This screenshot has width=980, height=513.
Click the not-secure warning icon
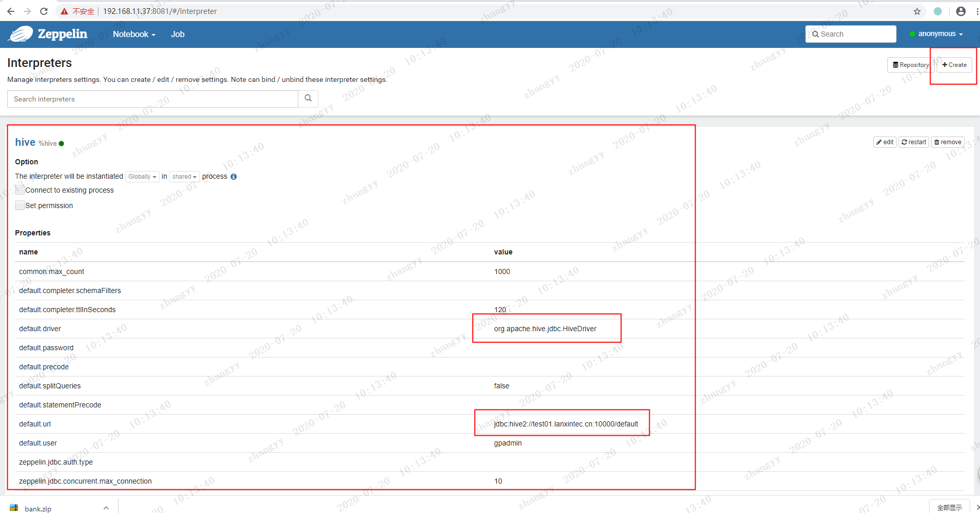pyautogui.click(x=64, y=11)
